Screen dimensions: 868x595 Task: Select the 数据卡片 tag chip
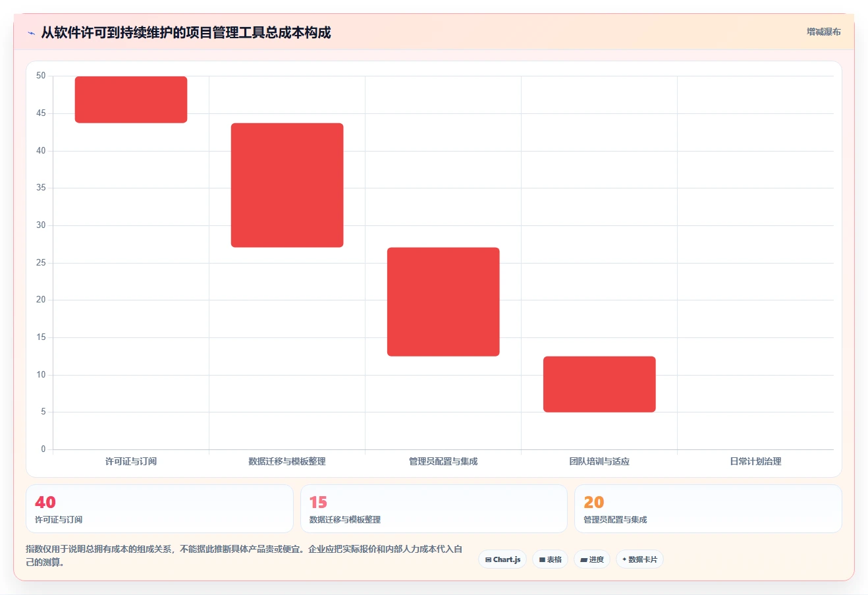coord(639,559)
